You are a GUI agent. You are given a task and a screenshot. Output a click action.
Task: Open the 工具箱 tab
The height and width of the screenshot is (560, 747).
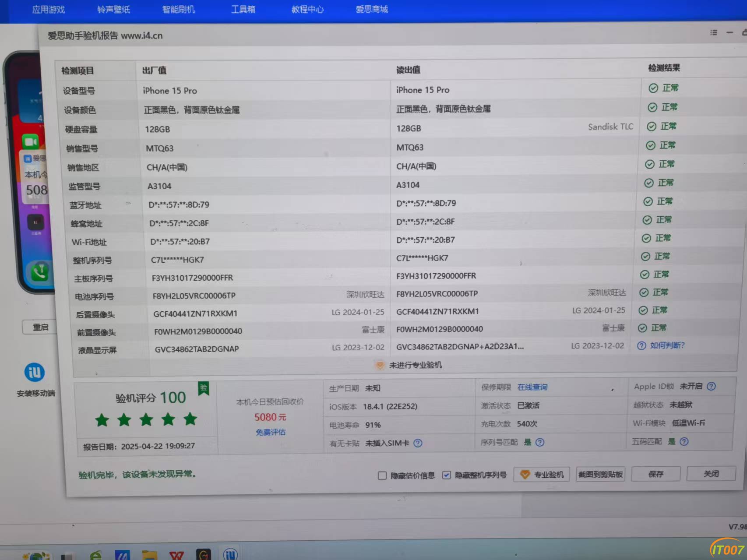243,9
